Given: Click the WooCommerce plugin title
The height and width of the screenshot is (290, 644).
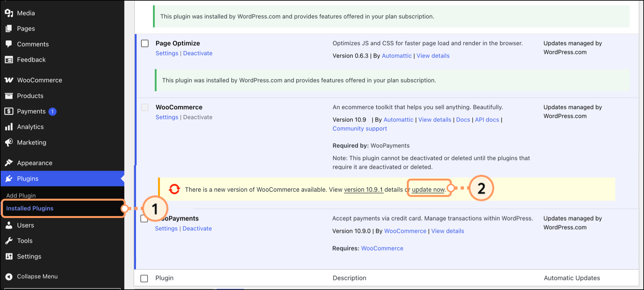Looking at the screenshot, I should tap(179, 107).
